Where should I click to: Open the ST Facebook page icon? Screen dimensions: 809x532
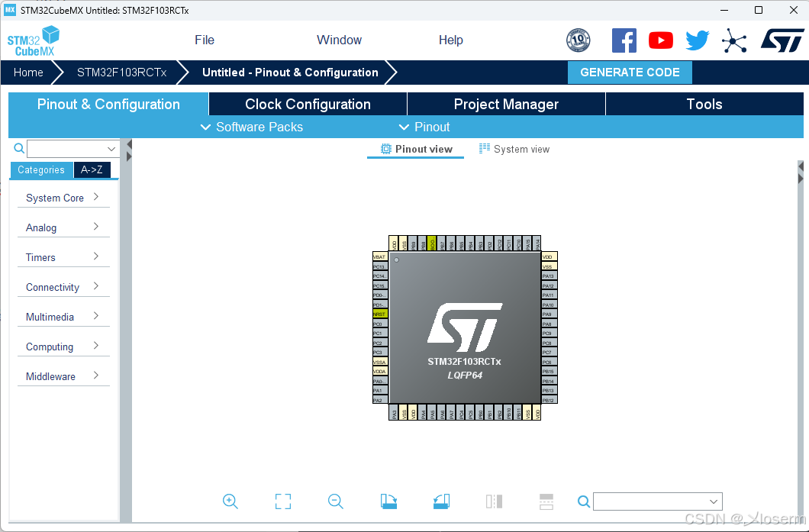624,40
